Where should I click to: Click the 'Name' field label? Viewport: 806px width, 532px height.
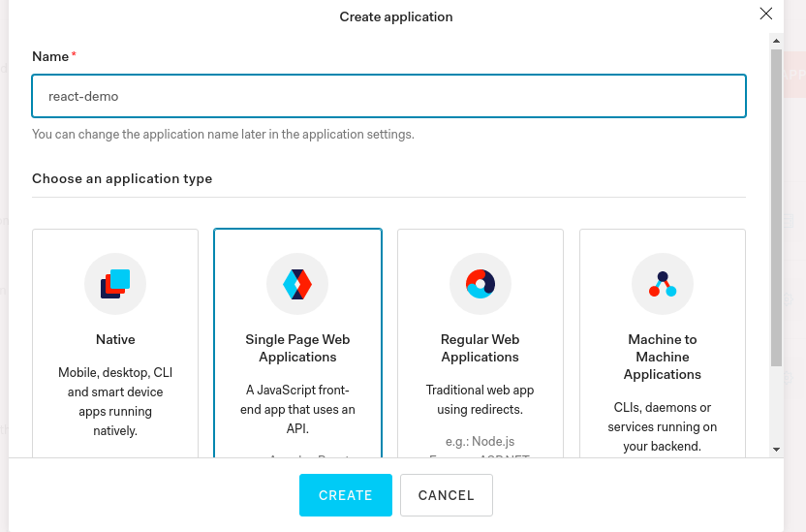point(50,56)
